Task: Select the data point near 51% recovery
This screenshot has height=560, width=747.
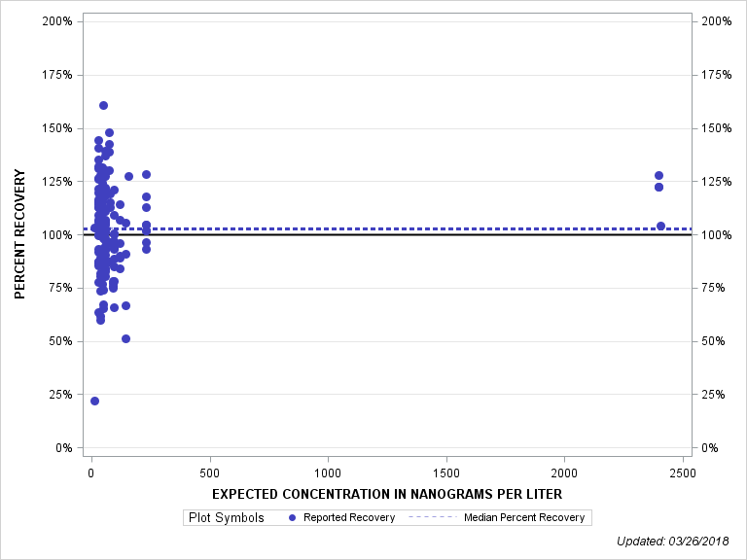Action: coord(125,338)
